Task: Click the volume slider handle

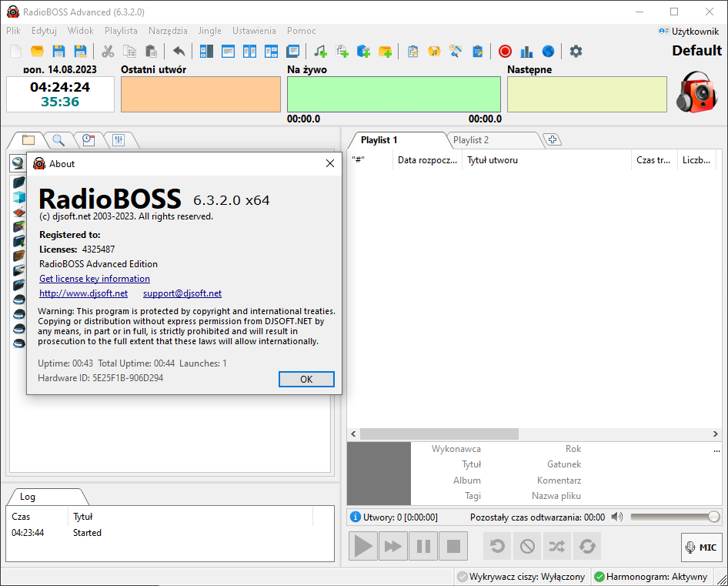Action: 714,517
